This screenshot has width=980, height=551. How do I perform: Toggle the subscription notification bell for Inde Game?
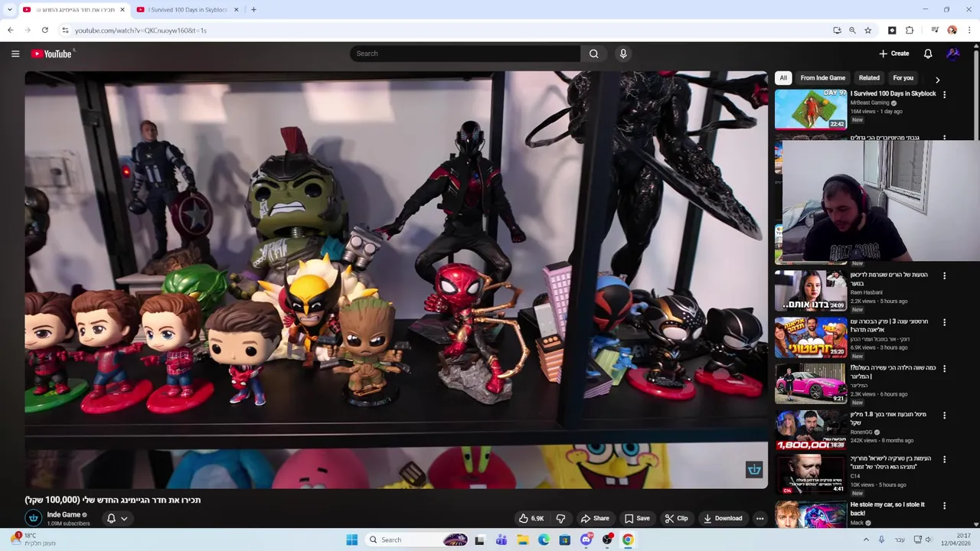pos(117,518)
